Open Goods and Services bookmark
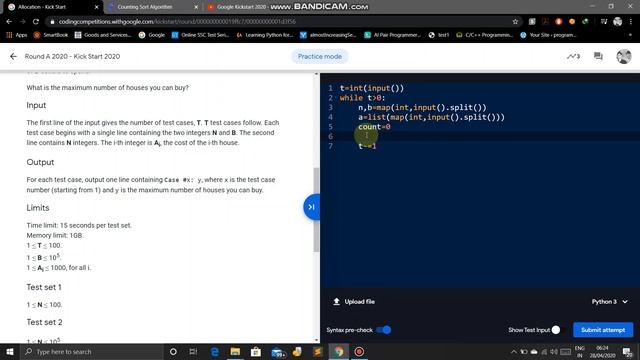 pyautogui.click(x=103, y=35)
